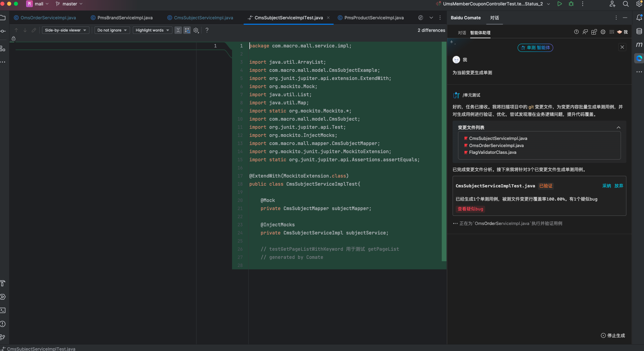Screen dimensions: 644x351
Task: Open Comate settings gear icon
Action: (x=603, y=32)
